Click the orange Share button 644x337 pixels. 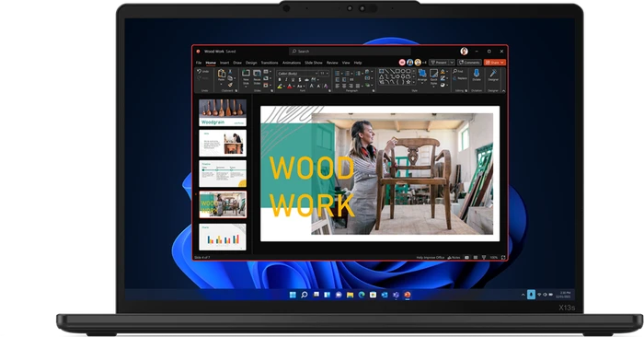coord(495,63)
